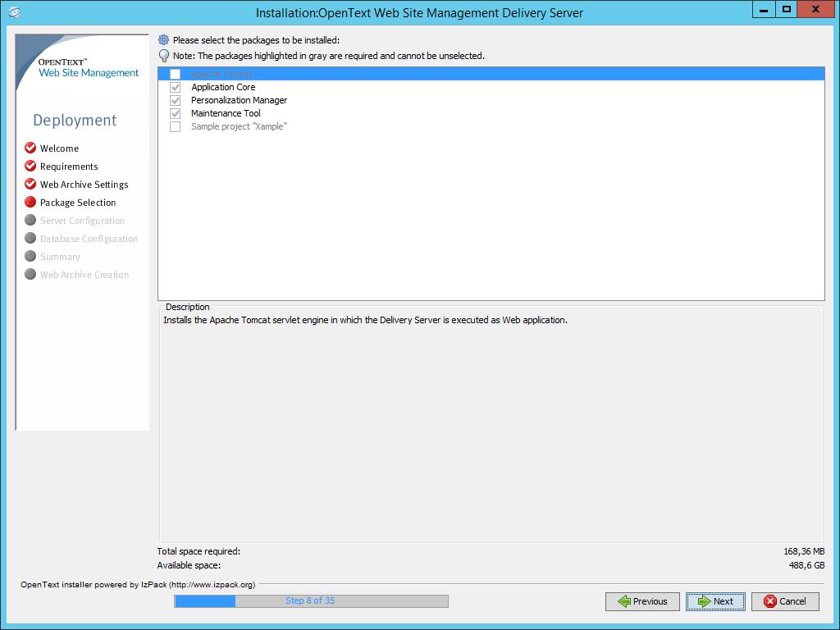840x630 pixels.
Task: Toggle the Personalization Manager checkbox
Action: pyautogui.click(x=176, y=100)
